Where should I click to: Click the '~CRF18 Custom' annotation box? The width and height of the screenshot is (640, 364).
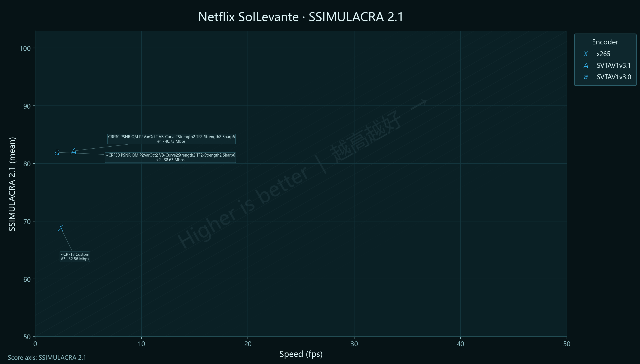(75, 257)
